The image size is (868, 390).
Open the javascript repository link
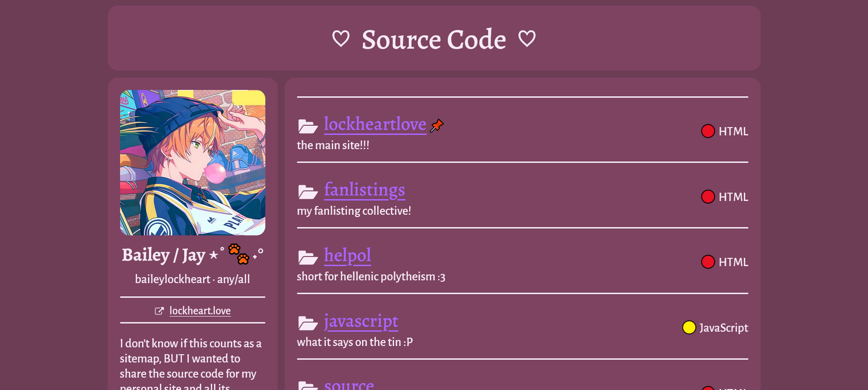[361, 321]
